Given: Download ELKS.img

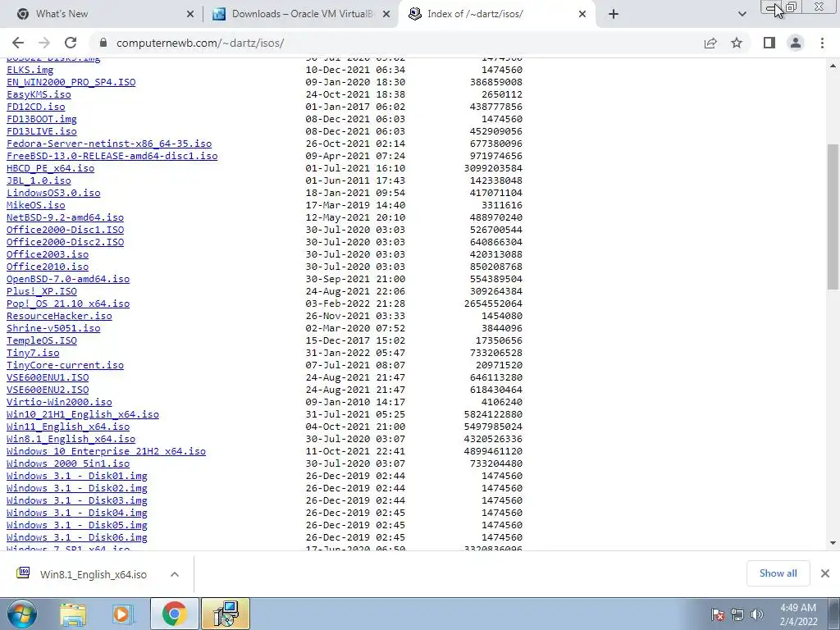Looking at the screenshot, I should tap(30, 70).
